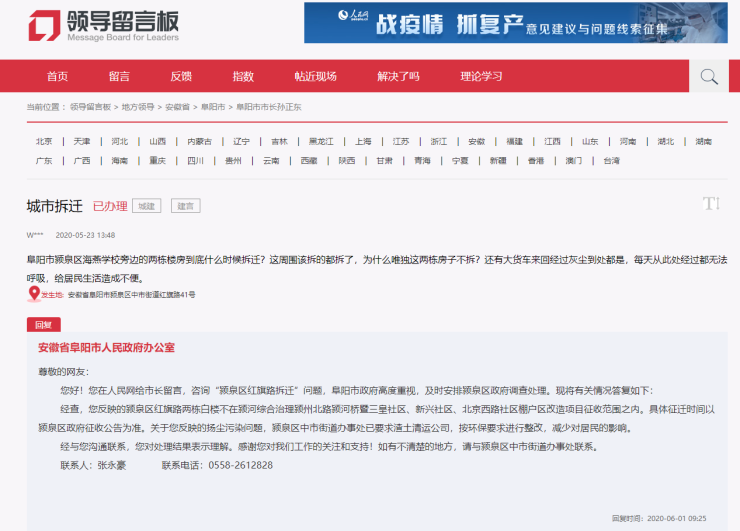The width and height of the screenshot is (740, 531).
Task: Open the 帖近现场 menu item
Action: click(x=315, y=76)
